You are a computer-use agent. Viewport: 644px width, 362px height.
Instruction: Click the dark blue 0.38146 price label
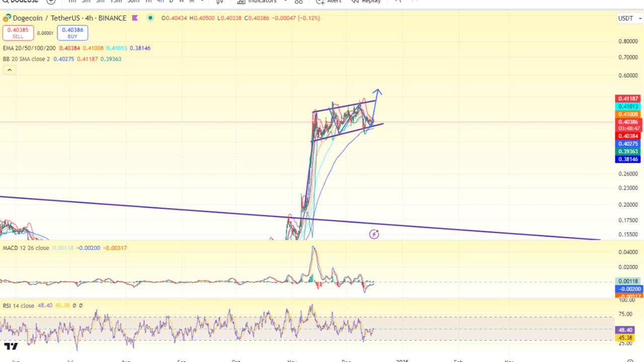[628, 159]
